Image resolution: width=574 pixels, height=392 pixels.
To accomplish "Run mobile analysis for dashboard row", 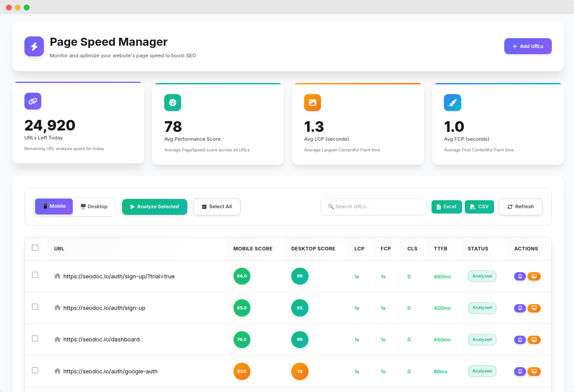I will [x=520, y=340].
